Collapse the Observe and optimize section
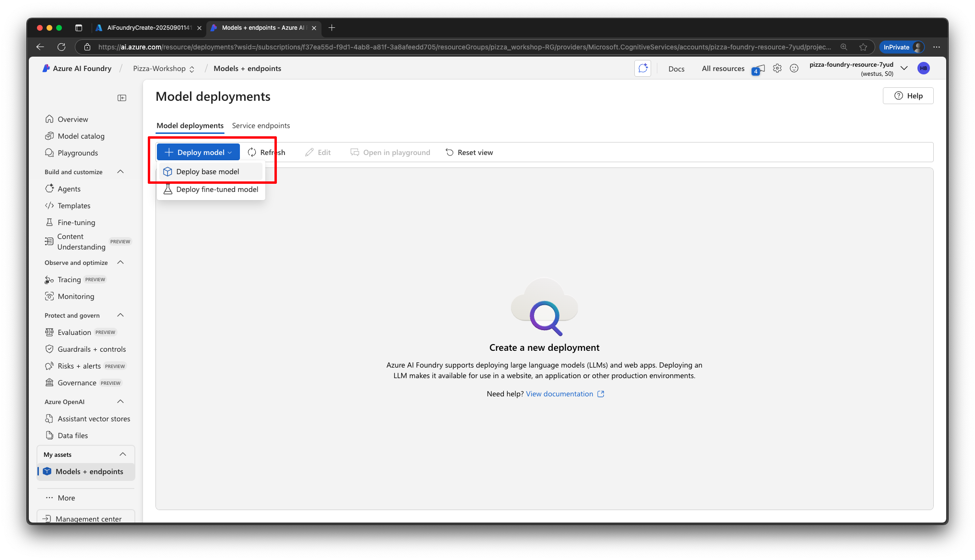This screenshot has height=560, width=975. point(120,262)
